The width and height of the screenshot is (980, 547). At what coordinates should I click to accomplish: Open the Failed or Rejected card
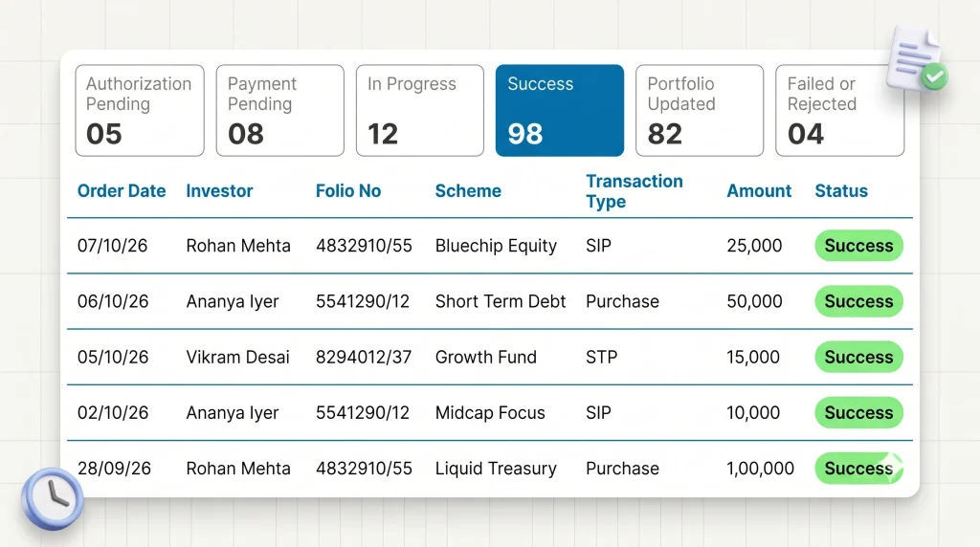[x=839, y=111]
